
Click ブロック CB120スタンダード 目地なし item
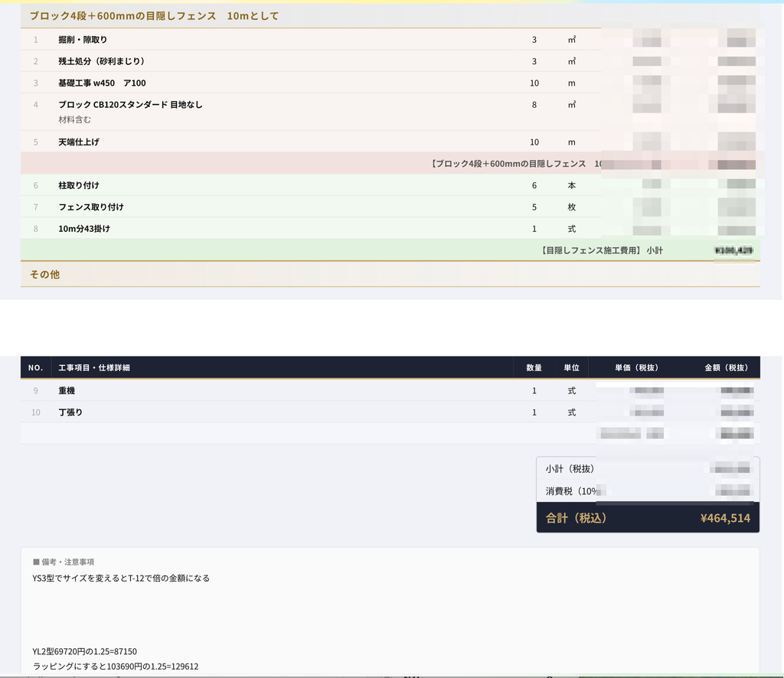coord(130,104)
